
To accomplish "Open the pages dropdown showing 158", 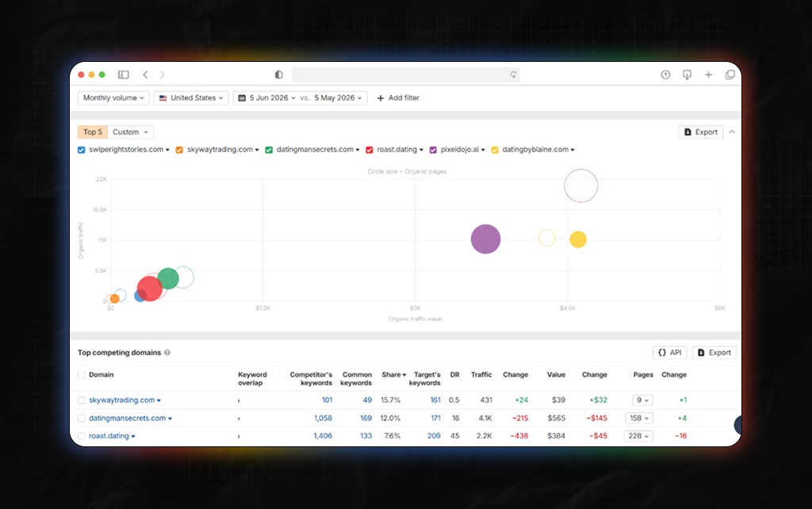I will click(x=639, y=418).
